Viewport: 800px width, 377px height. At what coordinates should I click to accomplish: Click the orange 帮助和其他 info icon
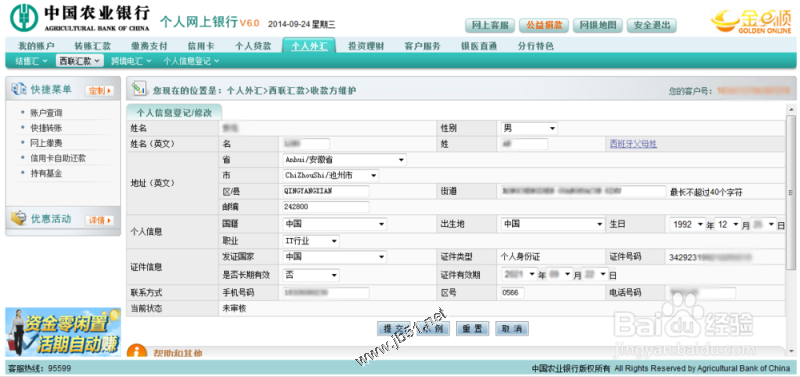tap(137, 351)
